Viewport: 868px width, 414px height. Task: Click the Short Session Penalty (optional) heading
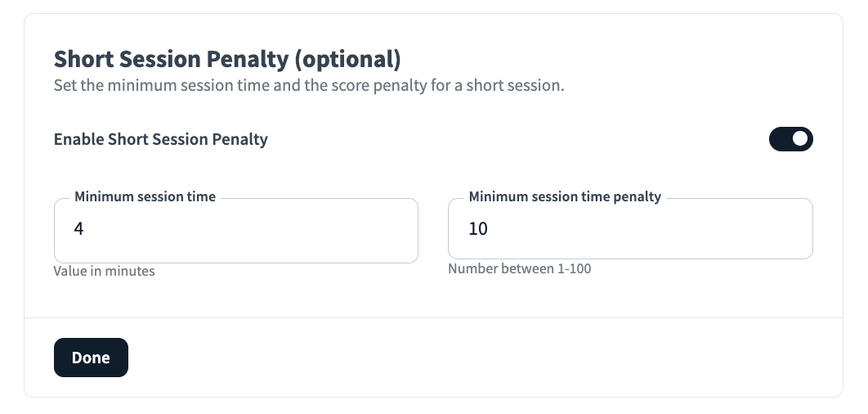point(226,60)
